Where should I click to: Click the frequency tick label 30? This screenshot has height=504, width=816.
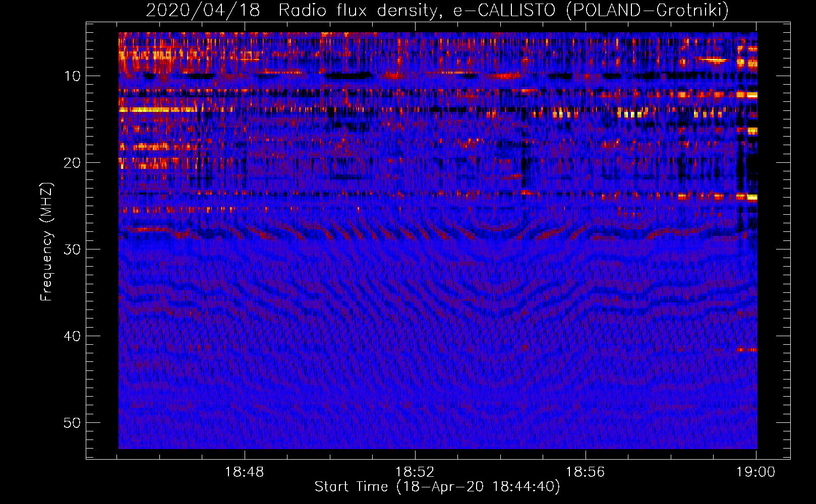pos(73,249)
